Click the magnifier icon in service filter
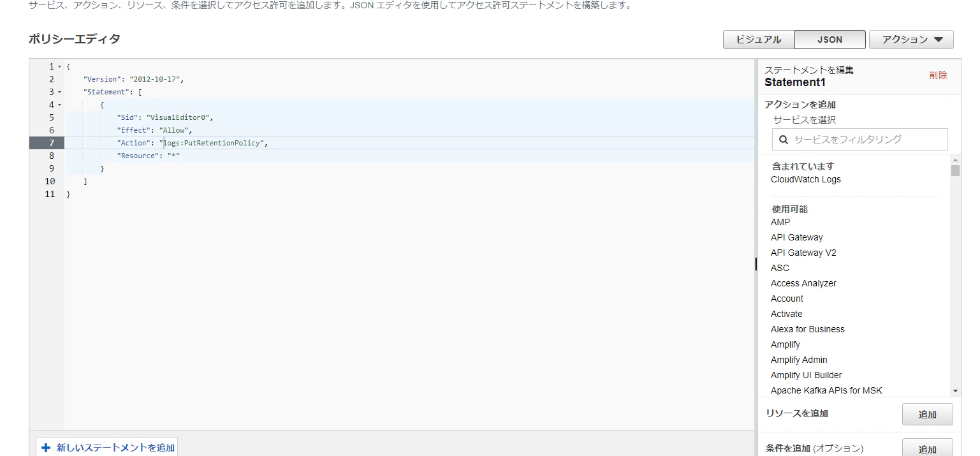Viewport: 980px width, 456px height. (x=784, y=139)
